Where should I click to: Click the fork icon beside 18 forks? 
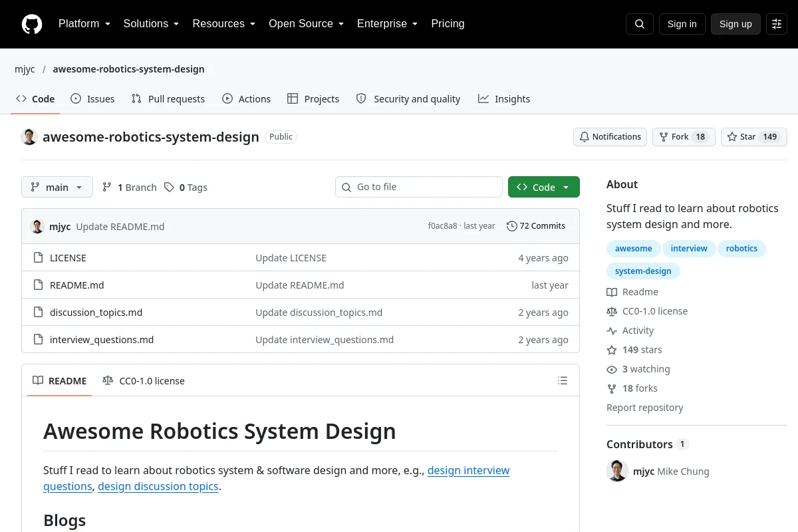(612, 388)
